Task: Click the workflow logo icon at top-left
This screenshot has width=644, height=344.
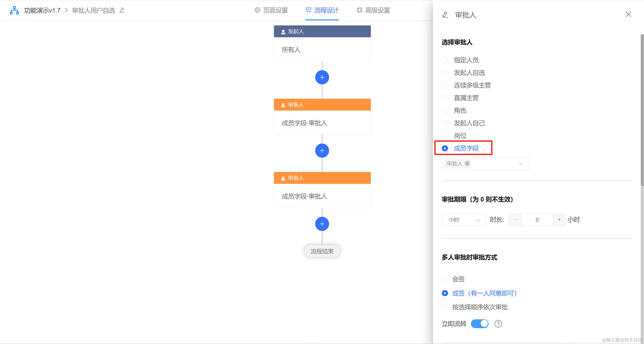Action: tap(14, 10)
